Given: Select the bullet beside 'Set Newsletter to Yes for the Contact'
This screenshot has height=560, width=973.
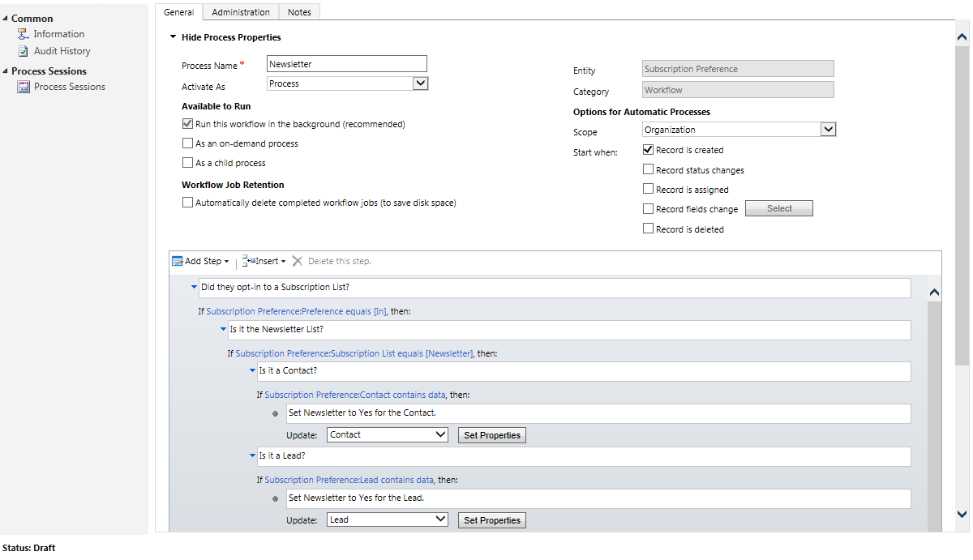Looking at the screenshot, I should pyautogui.click(x=276, y=413).
